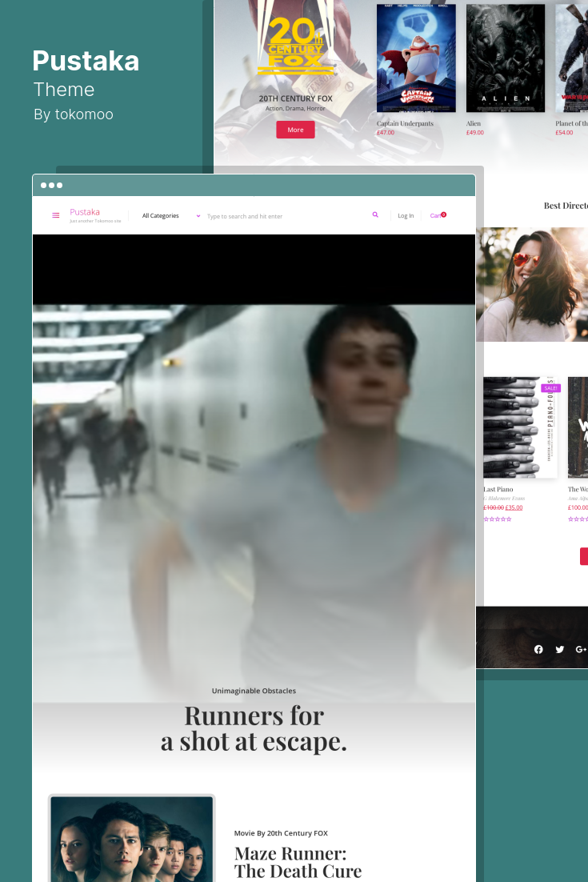Image resolution: width=588 pixels, height=882 pixels.
Task: Open the Alien product title
Action: pyautogui.click(x=474, y=123)
